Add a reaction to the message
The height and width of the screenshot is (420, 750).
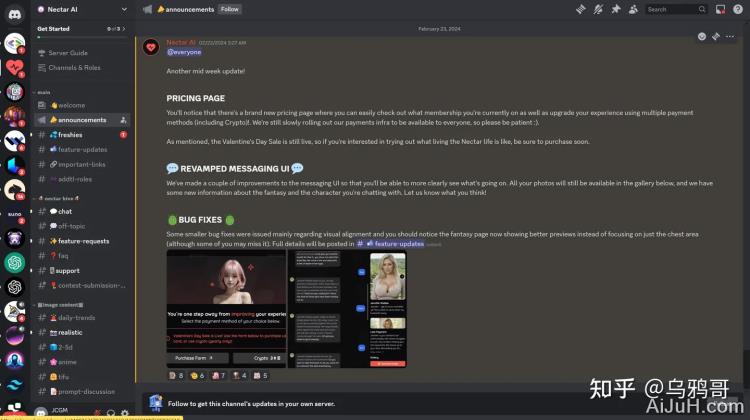703,36
